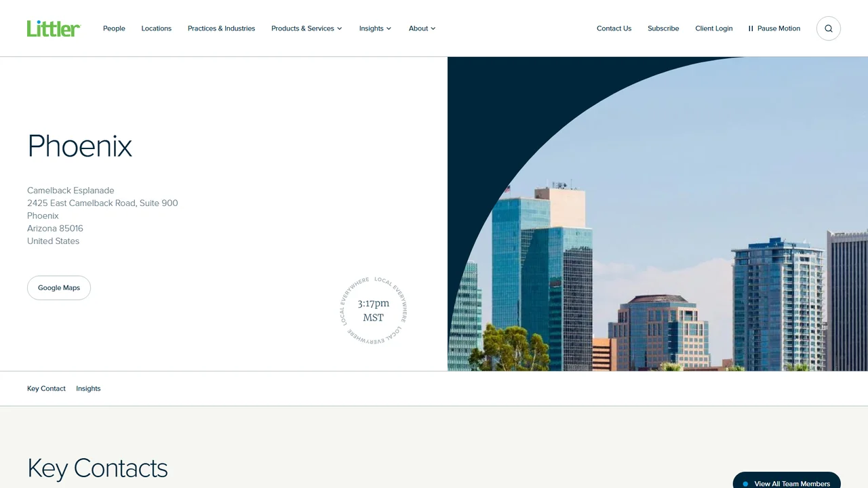The width and height of the screenshot is (868, 488).
Task: Click the 3:17pm MST local time badge
Action: click(x=373, y=310)
